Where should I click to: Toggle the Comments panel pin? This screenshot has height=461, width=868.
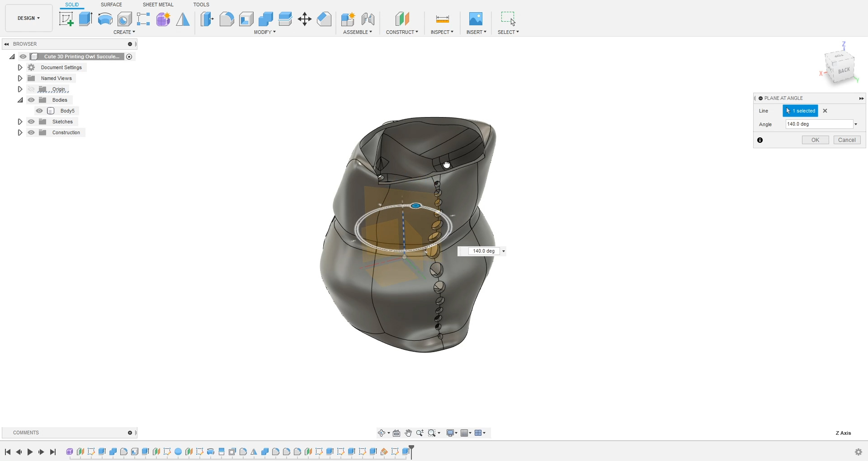pos(130,433)
